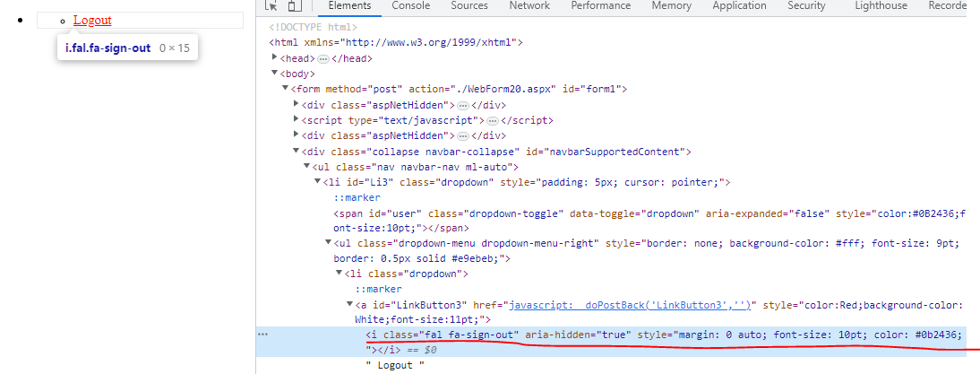This screenshot has height=374, width=980.
Task: Expand the ellipsis badge inside the head tag
Action: coord(323,59)
